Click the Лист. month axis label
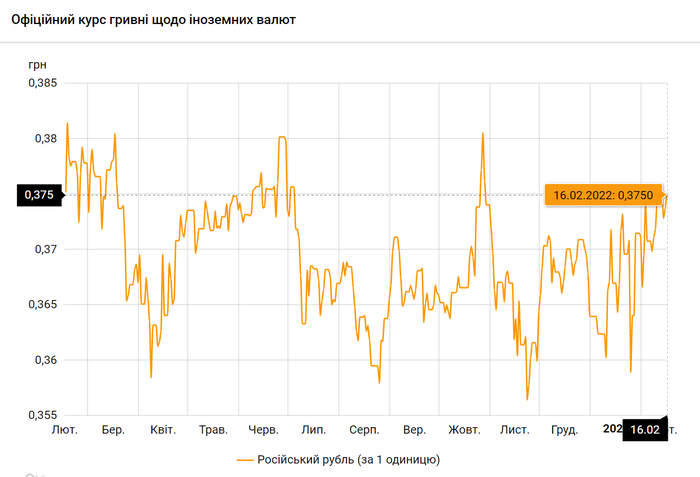The image size is (700, 477). pos(515,430)
